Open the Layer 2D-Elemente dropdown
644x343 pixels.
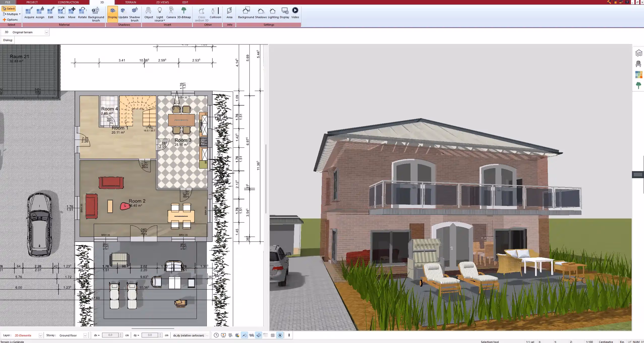tap(40, 335)
